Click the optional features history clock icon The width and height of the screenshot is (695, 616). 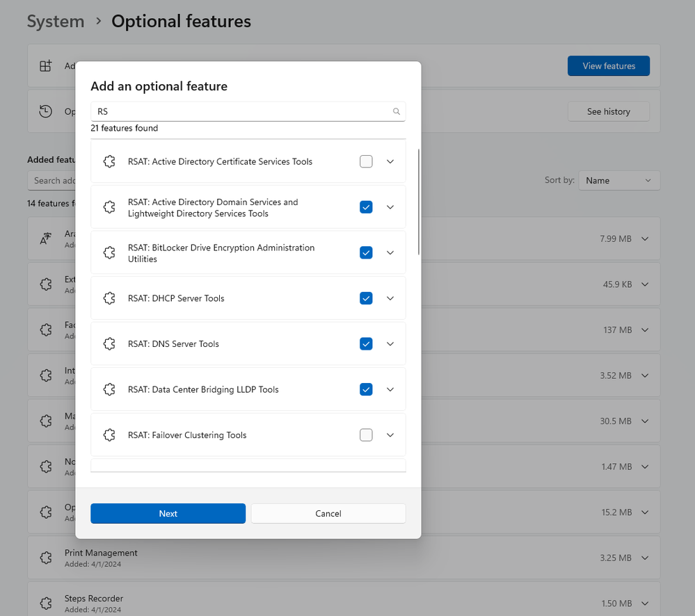coord(46,112)
